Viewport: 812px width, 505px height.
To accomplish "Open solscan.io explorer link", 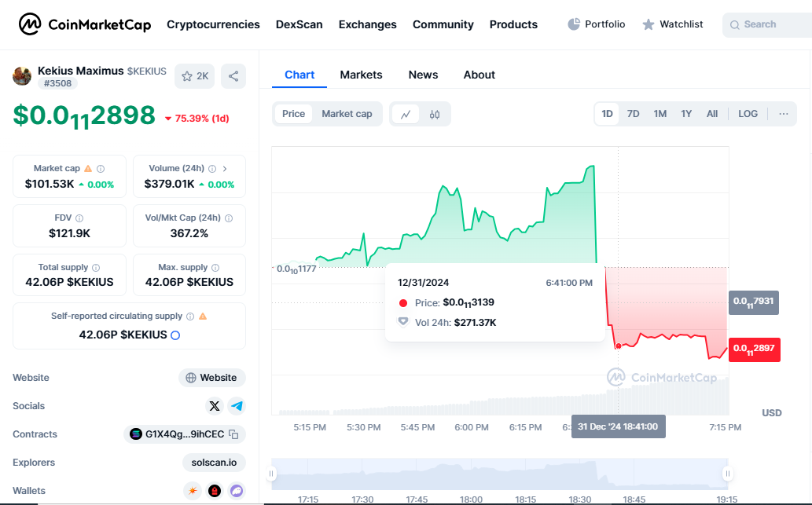I will coord(214,463).
